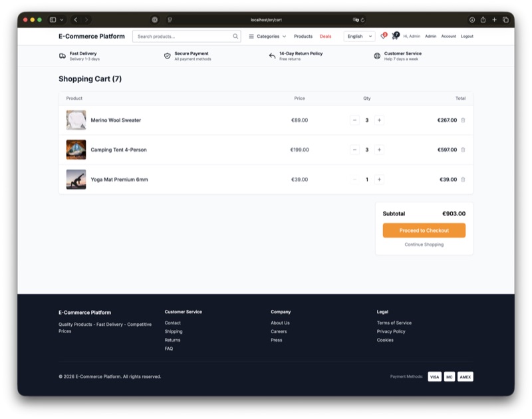Image resolution: width=532 pixels, height=419 pixels.
Task: Click the Merino Wool Sweater product name
Action: (x=116, y=120)
